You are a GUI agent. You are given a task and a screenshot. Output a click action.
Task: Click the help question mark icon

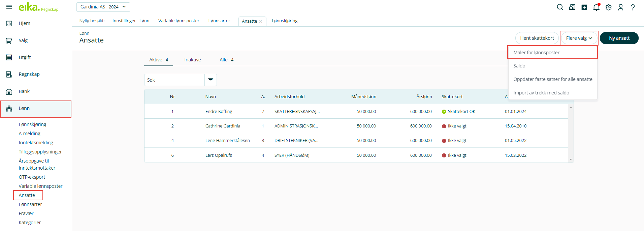point(633,7)
